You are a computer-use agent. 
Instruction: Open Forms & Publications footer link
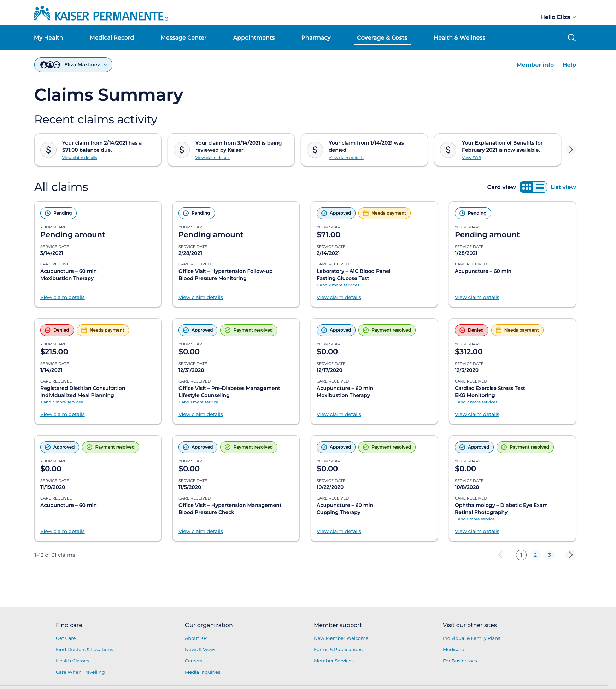tap(338, 649)
